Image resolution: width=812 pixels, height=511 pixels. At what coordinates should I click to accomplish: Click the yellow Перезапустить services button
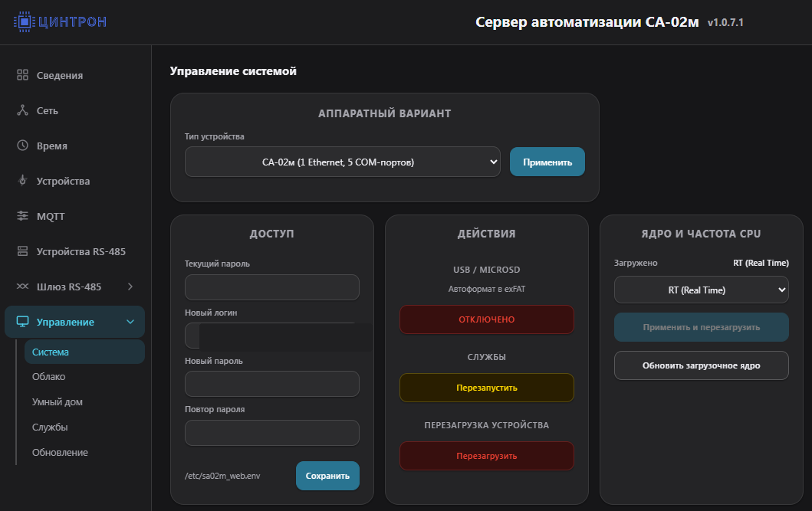pos(487,388)
